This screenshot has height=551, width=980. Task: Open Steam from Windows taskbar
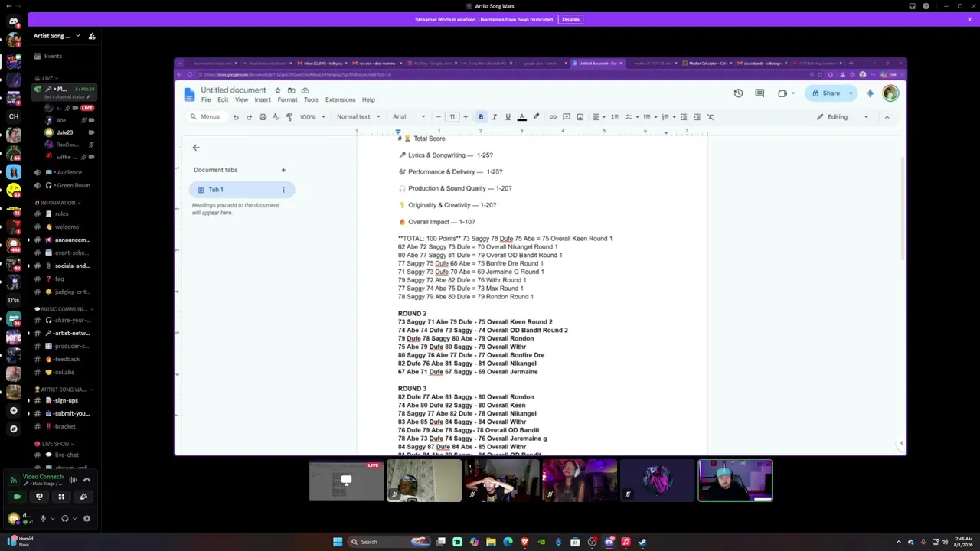(642, 542)
